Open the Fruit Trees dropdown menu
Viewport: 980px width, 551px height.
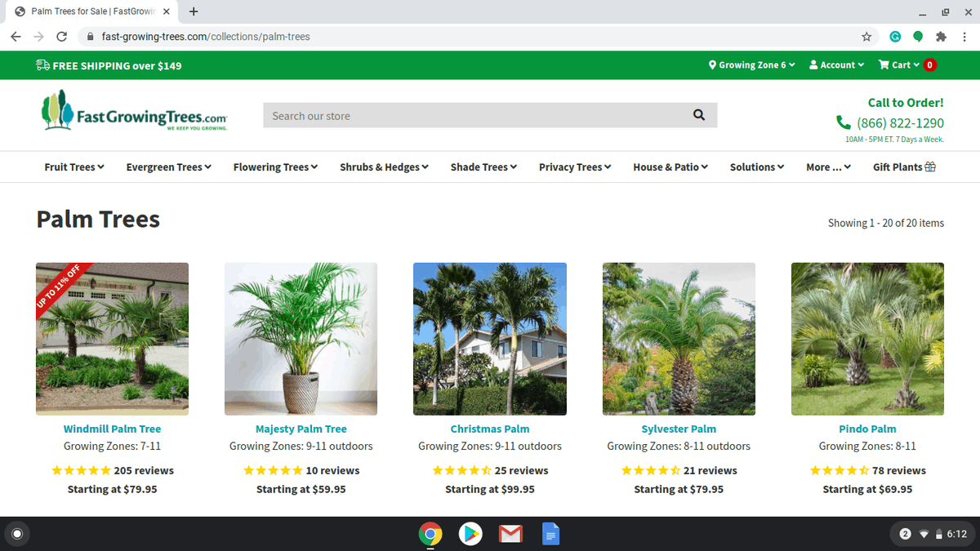coord(73,167)
